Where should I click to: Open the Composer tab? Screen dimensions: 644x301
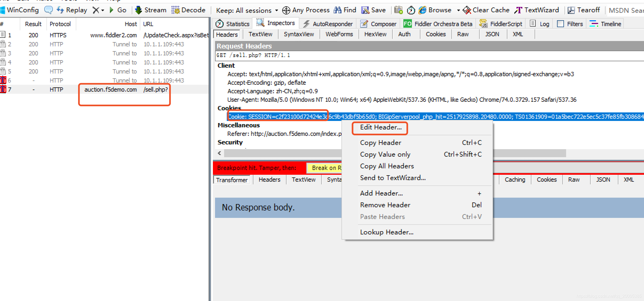378,24
